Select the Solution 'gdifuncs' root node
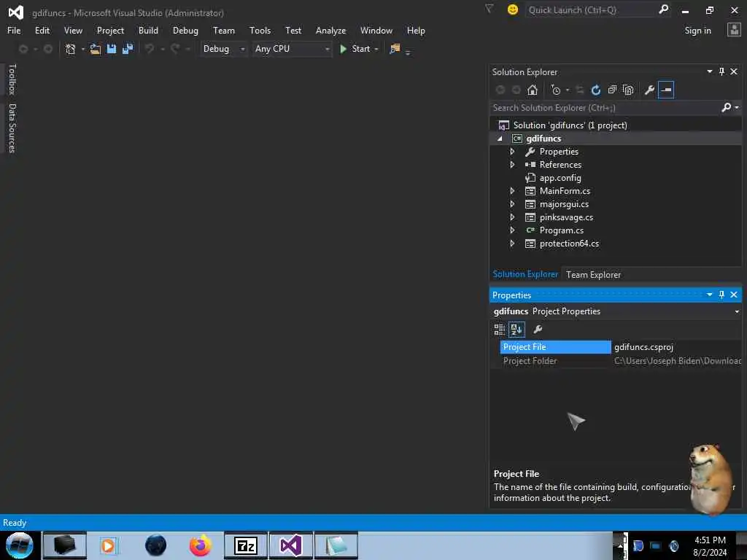Screen dimensions: 747x560 tap(570, 125)
